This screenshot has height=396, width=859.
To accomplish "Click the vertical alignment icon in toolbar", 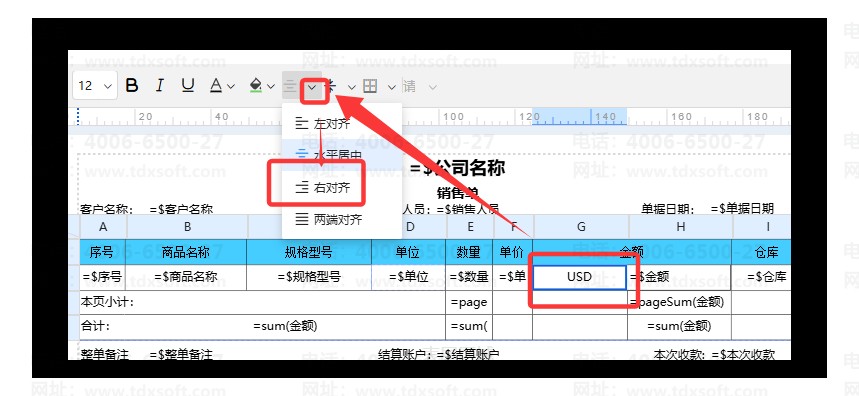I will 332,85.
